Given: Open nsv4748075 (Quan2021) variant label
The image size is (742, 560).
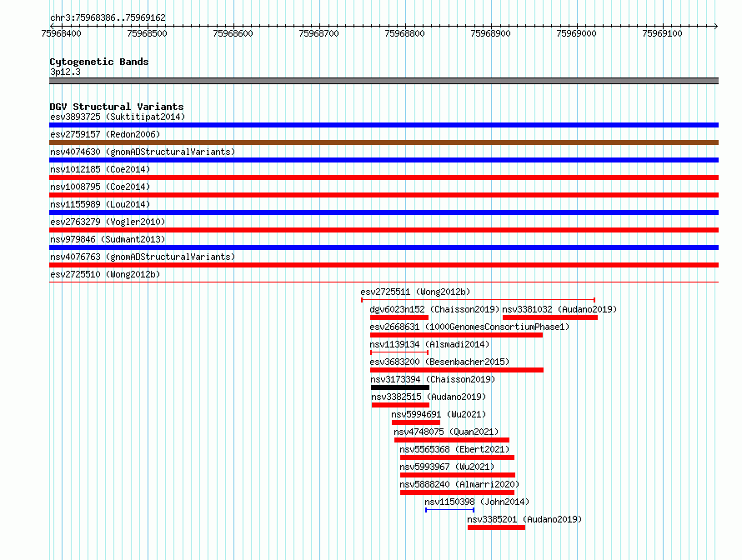Looking at the screenshot, I should click(446, 432).
